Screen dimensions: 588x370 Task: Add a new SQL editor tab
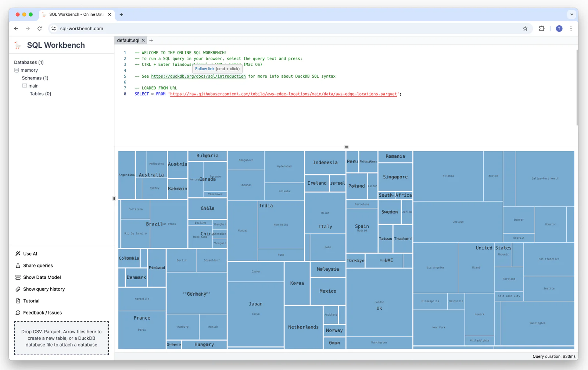tap(151, 40)
